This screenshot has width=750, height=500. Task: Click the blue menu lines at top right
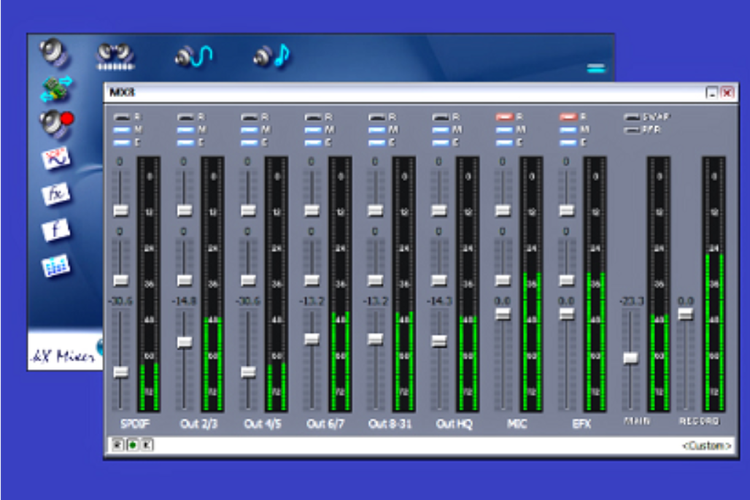596,68
